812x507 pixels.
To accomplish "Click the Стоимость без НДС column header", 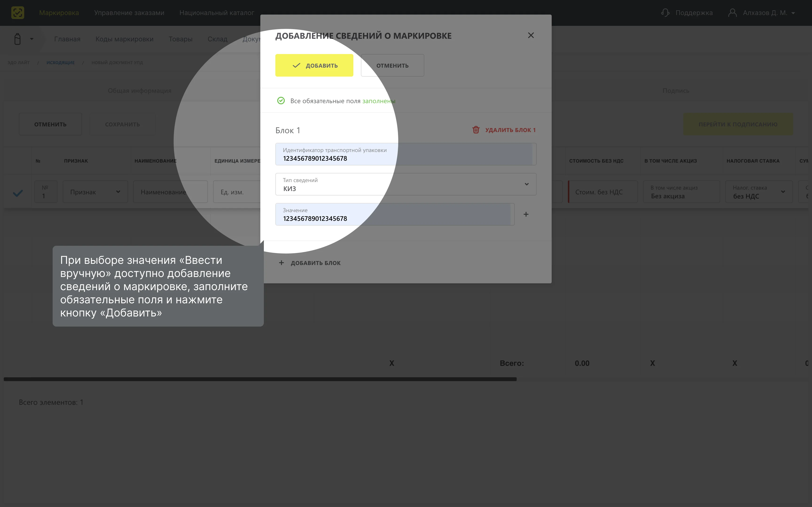I will pyautogui.click(x=596, y=161).
